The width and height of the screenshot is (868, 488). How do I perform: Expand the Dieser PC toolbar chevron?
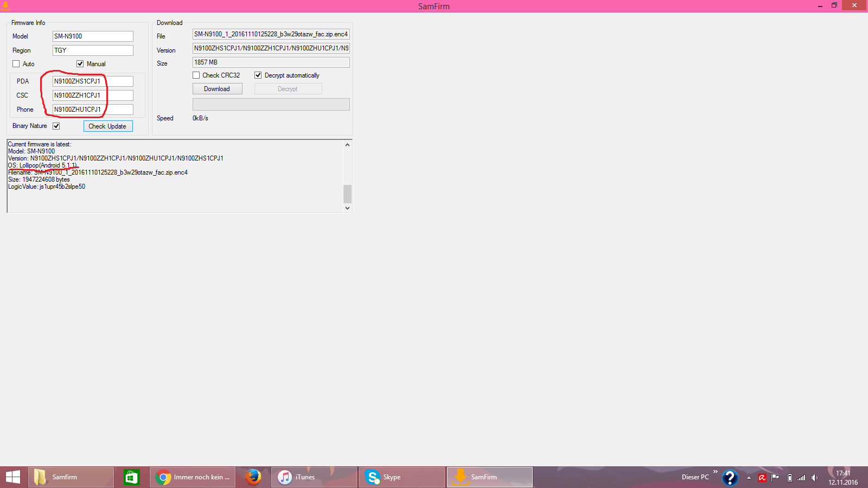[715, 472]
